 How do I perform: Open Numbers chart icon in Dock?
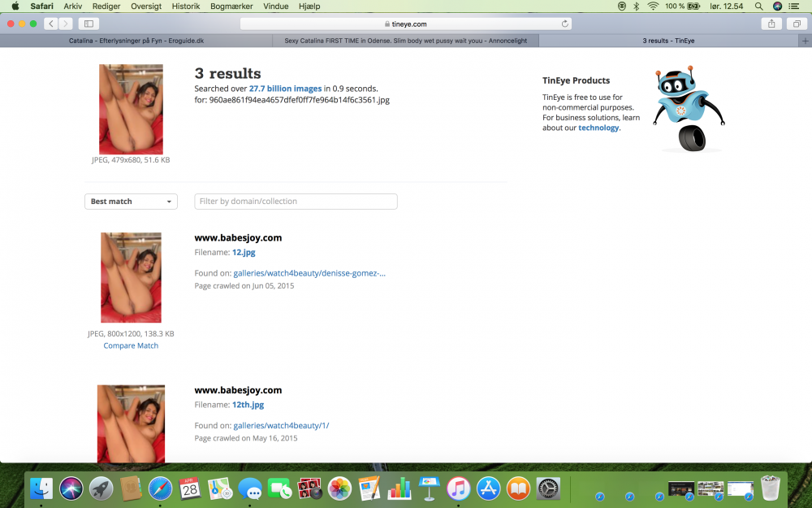pyautogui.click(x=400, y=488)
